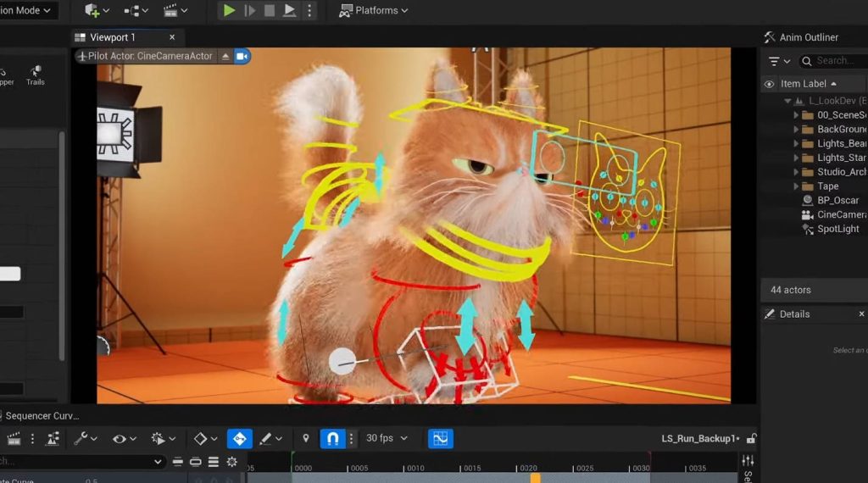
Task: Click the Sequencer curve editor icon
Action: coord(440,438)
